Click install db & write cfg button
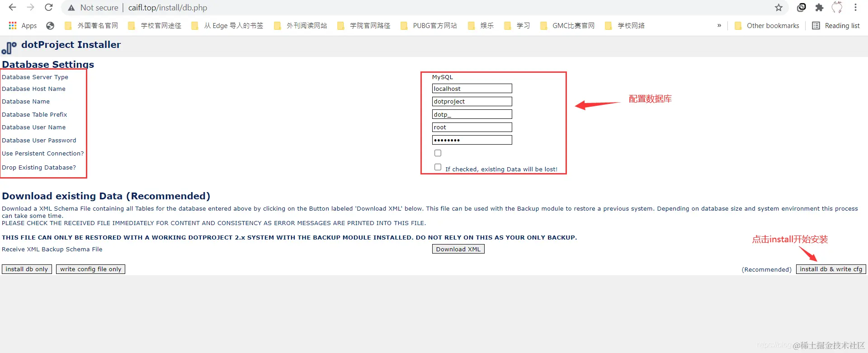 click(x=831, y=269)
